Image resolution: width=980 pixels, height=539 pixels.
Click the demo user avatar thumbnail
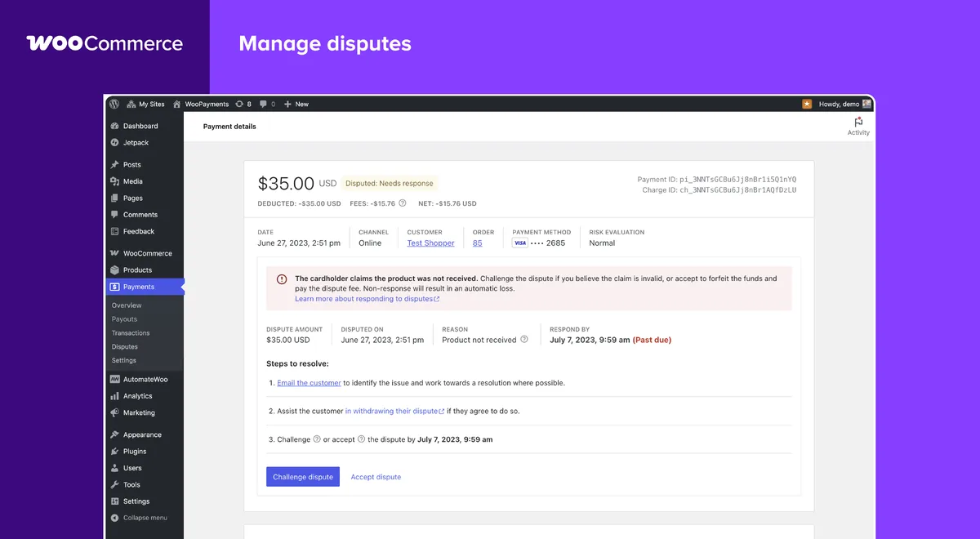point(866,104)
